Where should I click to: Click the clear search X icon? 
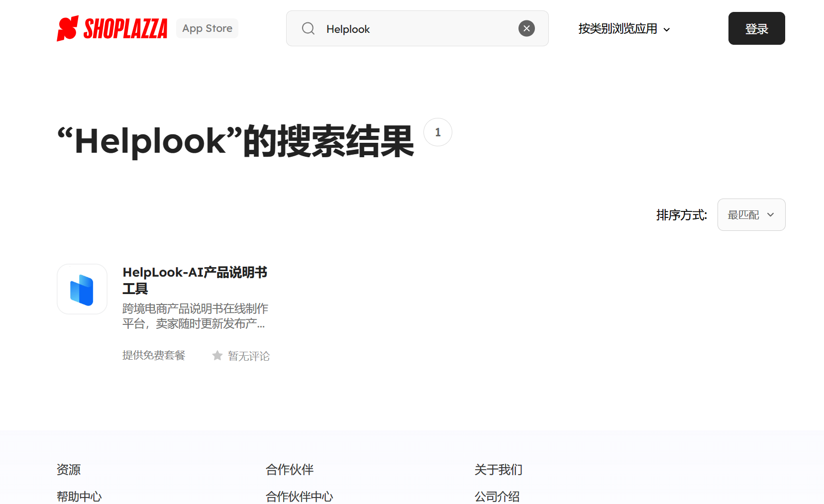526,28
